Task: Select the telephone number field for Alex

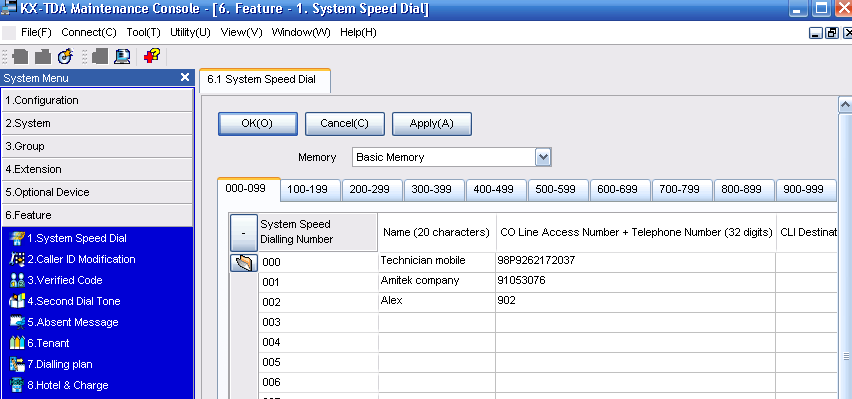Action: [635, 302]
